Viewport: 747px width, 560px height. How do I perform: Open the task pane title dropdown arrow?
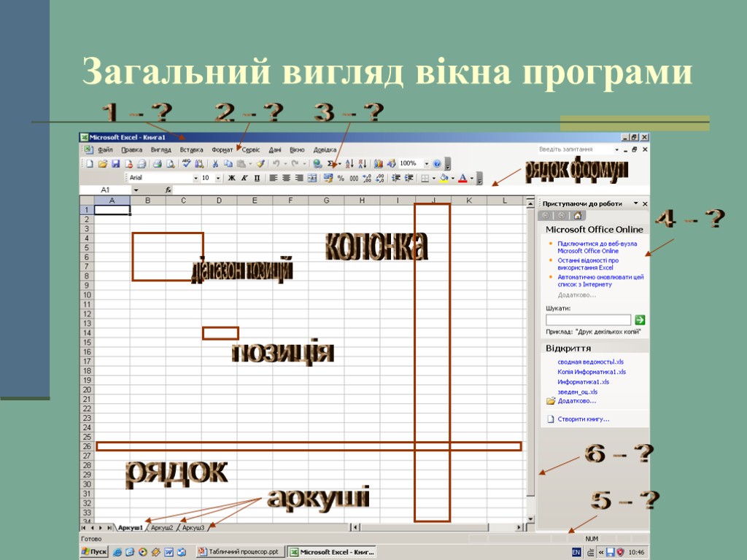635,203
